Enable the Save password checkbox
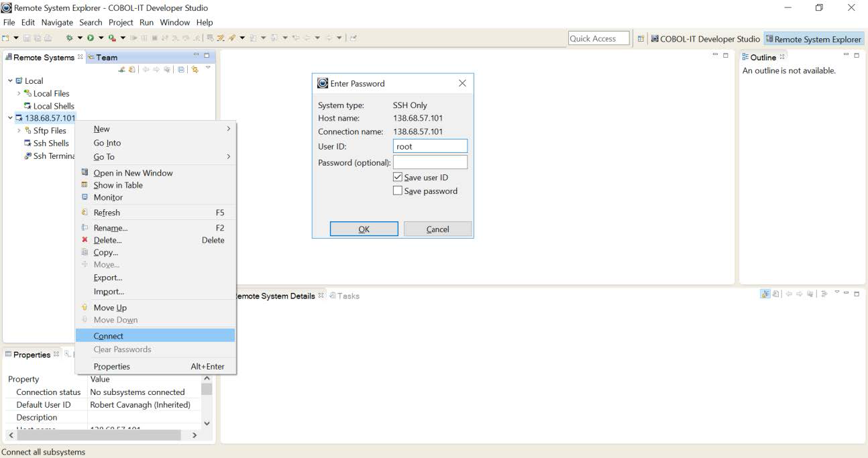 pyautogui.click(x=398, y=191)
